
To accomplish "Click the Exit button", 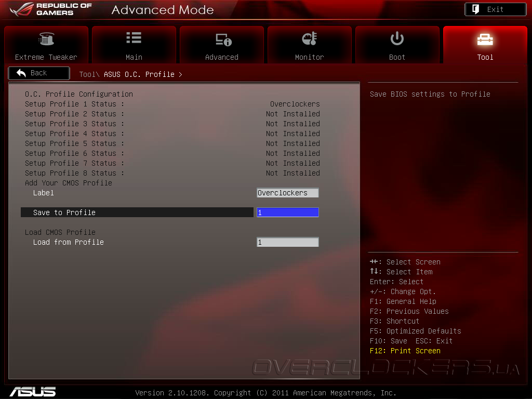I will 495,9.
